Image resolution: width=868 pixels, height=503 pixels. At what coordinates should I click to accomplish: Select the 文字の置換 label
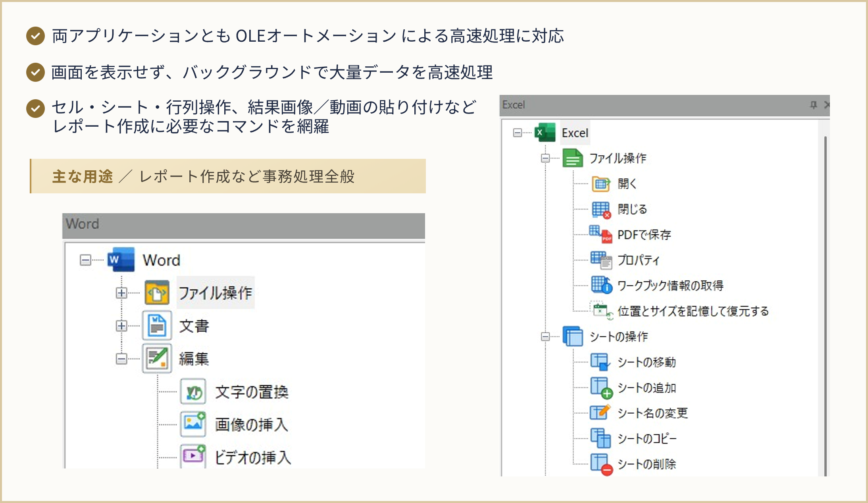252,392
